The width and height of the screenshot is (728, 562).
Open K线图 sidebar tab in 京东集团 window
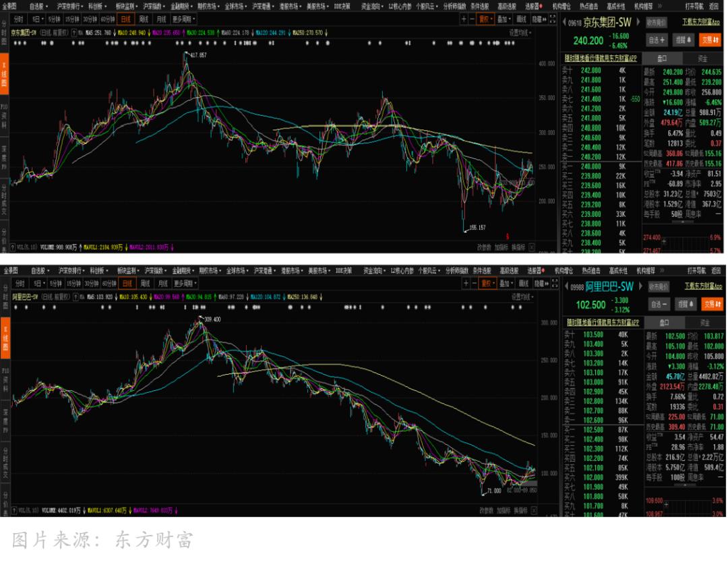pos(4,74)
